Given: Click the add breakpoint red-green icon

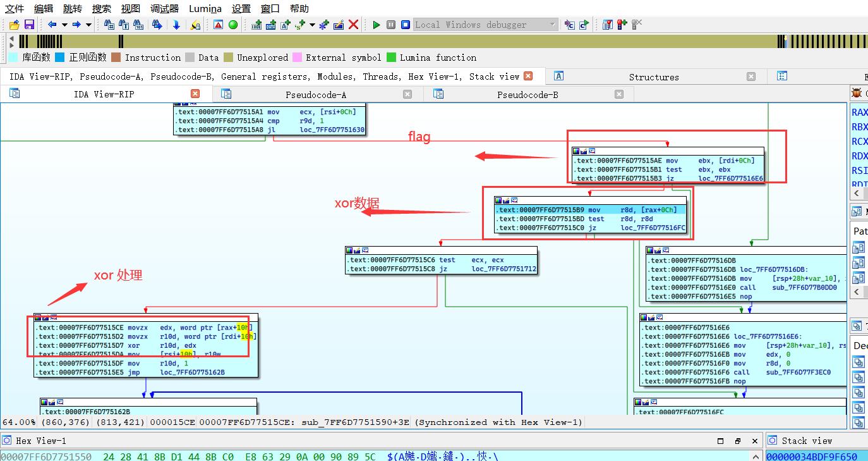Looking at the screenshot, I should (x=622, y=25).
